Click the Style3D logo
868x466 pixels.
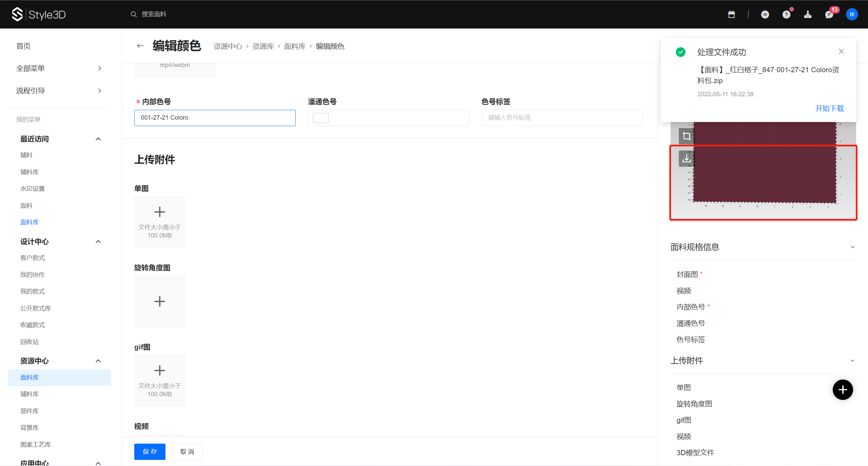tap(39, 14)
